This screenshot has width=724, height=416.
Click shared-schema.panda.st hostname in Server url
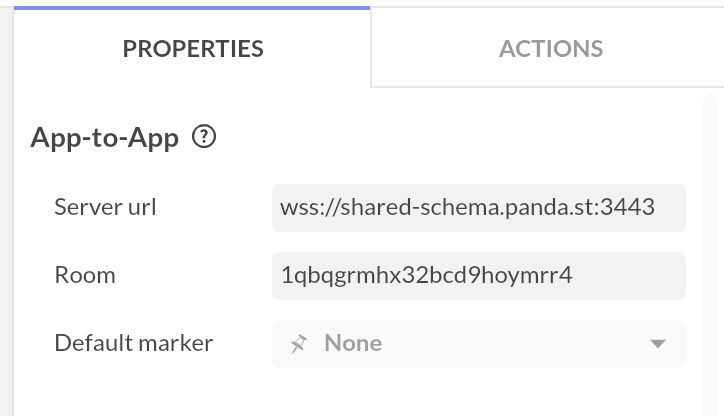[x=465, y=207]
